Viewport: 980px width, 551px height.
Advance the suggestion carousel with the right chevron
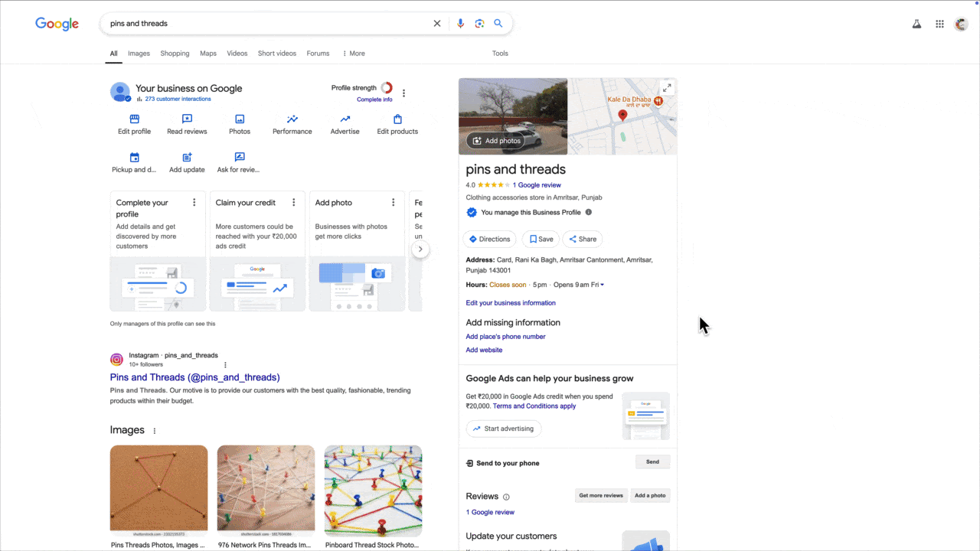pos(420,249)
